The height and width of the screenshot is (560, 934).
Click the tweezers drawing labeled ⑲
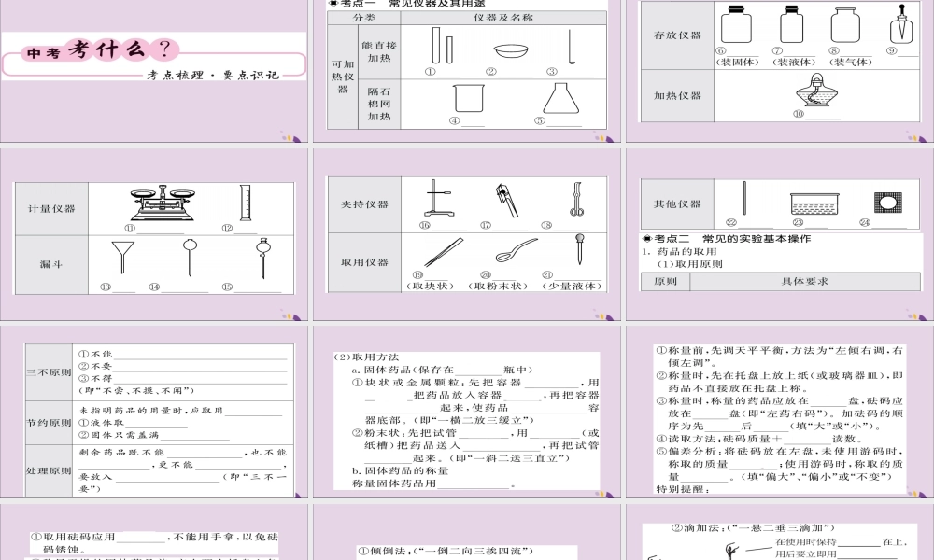(x=443, y=252)
